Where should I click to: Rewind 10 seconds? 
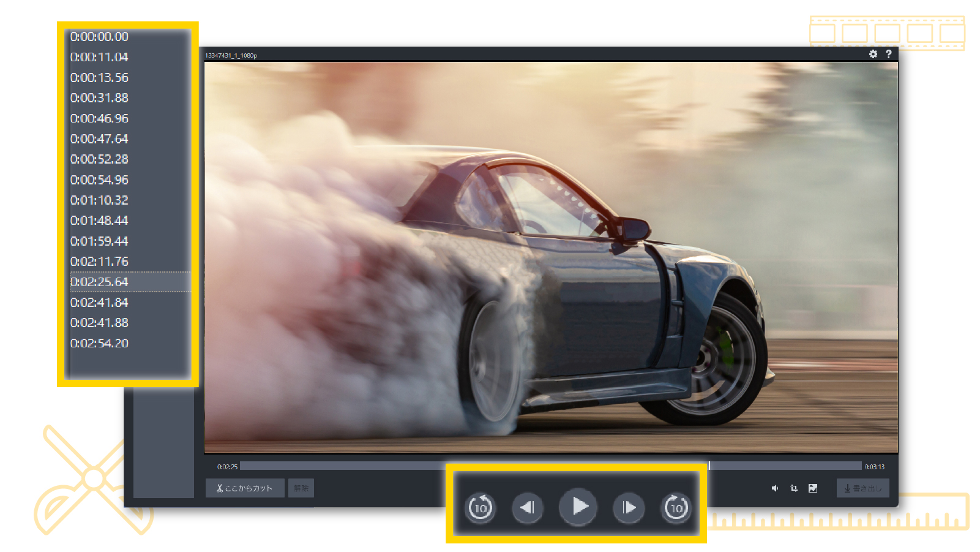pyautogui.click(x=480, y=507)
